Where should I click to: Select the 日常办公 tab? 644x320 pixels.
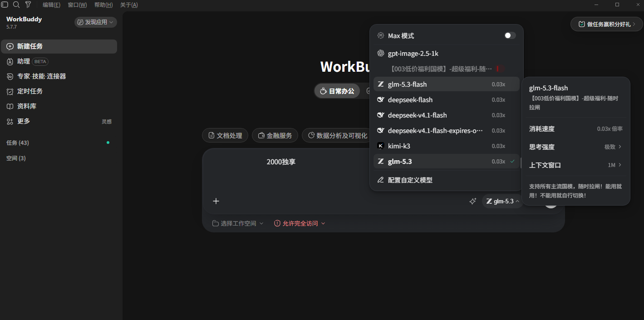click(337, 91)
